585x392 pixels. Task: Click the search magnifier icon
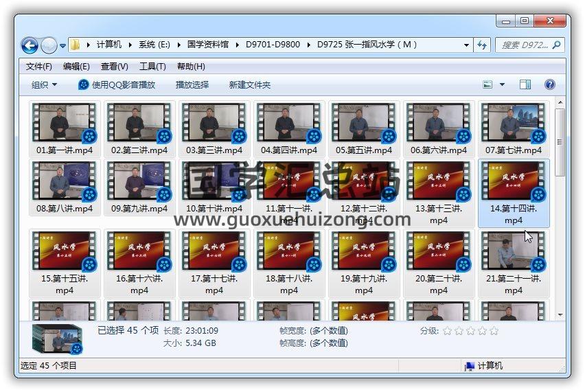[x=557, y=45]
